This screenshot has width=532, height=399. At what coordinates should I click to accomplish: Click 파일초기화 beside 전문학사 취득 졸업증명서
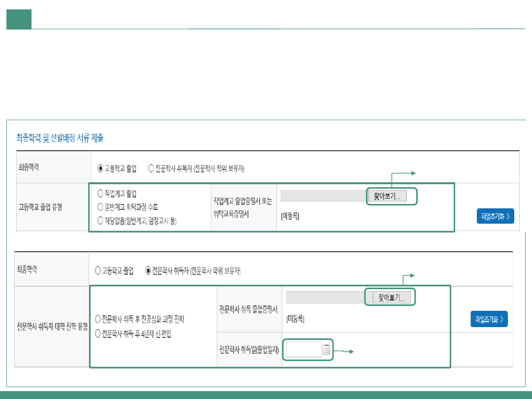click(489, 319)
